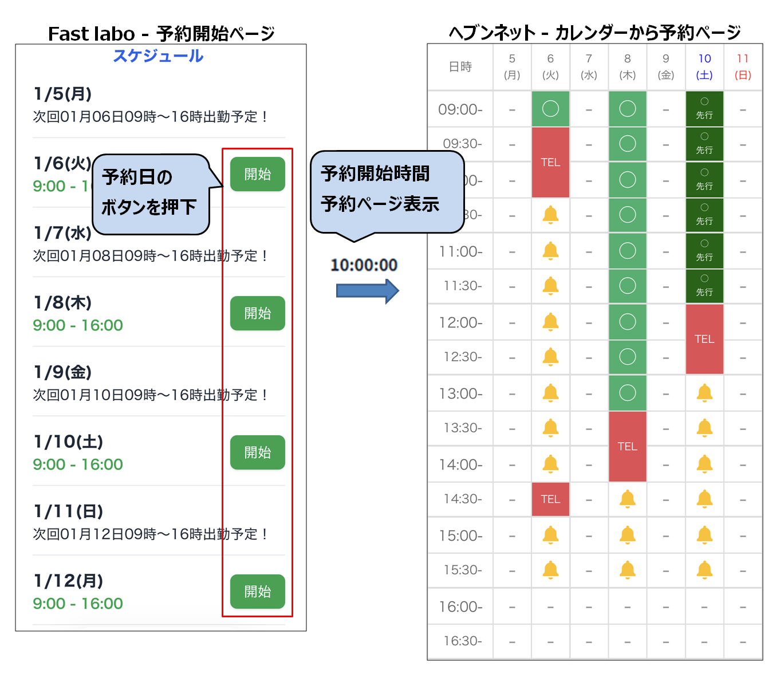Viewport: 784px width, 674px height.
Task: Select the ○先行 cell at 09:00 Saturday
Action: (x=704, y=109)
